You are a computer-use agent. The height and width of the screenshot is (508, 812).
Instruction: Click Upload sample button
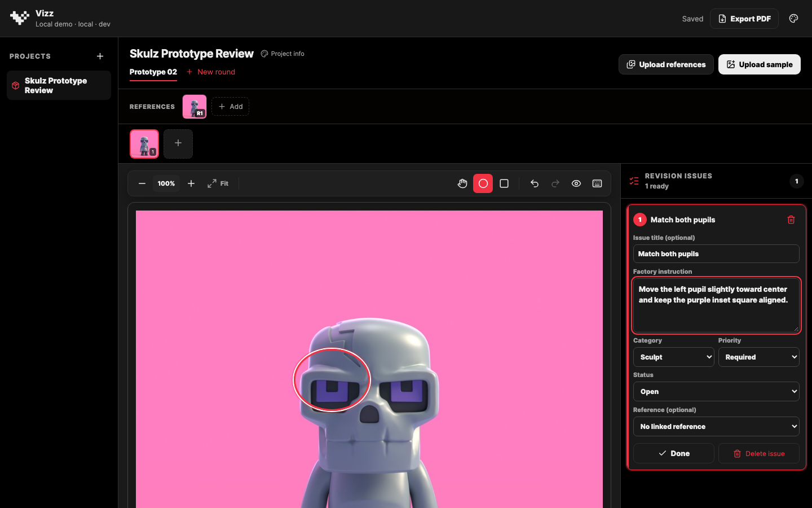tap(760, 64)
